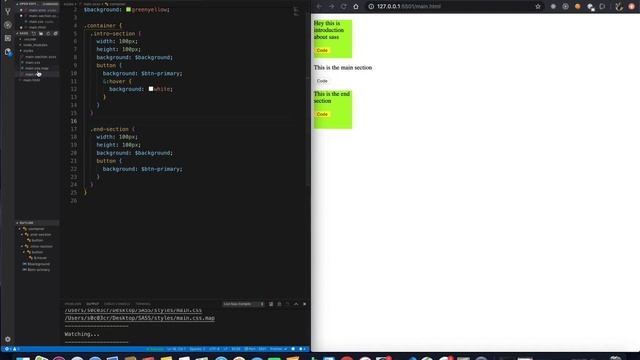The width and height of the screenshot is (640, 360).
Task: Open main.css path link in output
Action: 133,310
